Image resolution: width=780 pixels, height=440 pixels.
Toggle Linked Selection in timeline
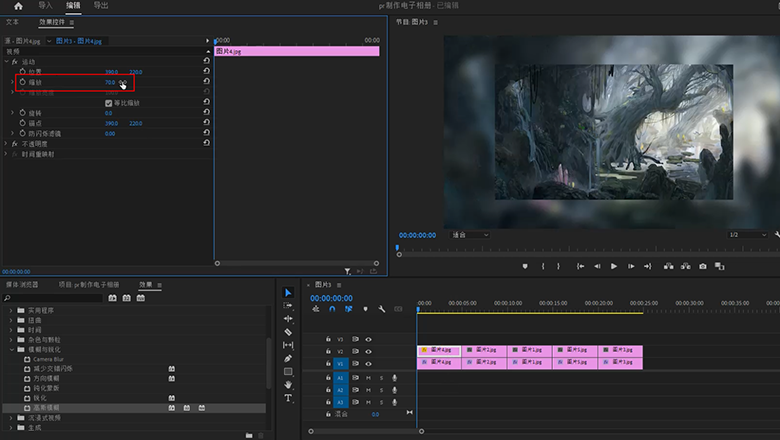(349, 309)
